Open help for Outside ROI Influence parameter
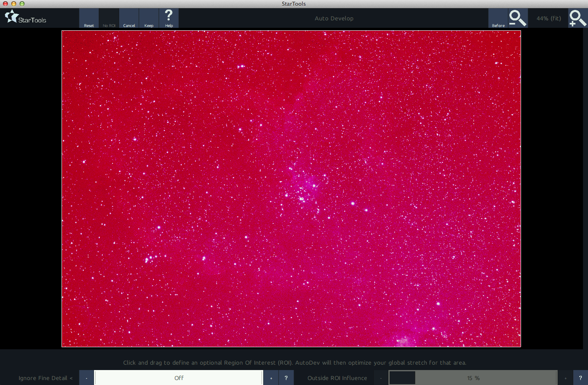The height and width of the screenshot is (385, 588). point(581,378)
